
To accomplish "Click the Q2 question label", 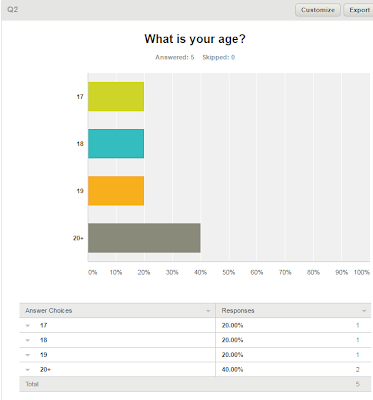I will point(13,9).
